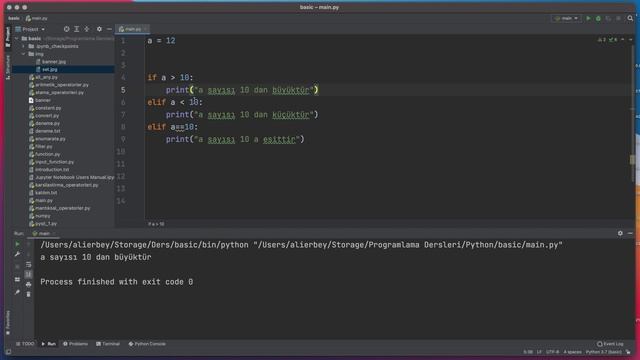Open the Run tool window button
Viewport: 640px width, 360px height.
(x=49, y=344)
